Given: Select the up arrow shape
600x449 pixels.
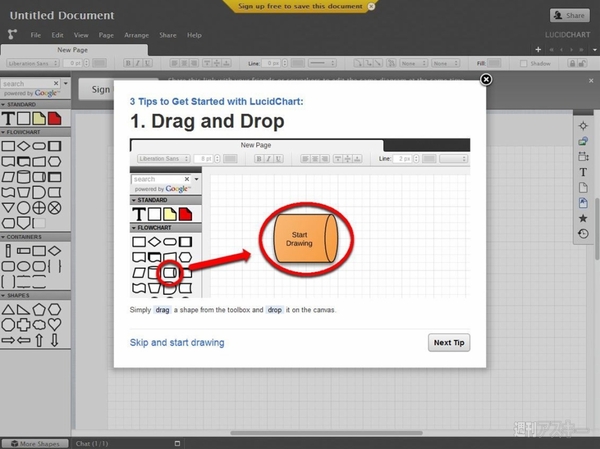Looking at the screenshot, I should tap(39, 340).
